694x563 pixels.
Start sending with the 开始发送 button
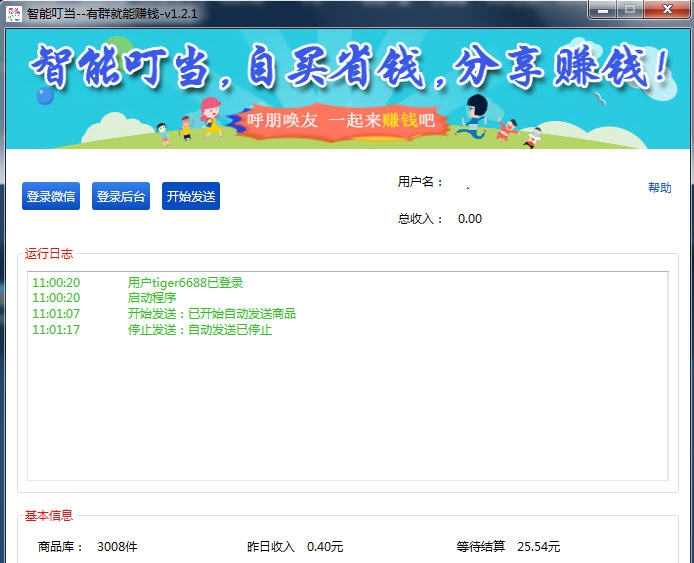pyautogui.click(x=191, y=196)
